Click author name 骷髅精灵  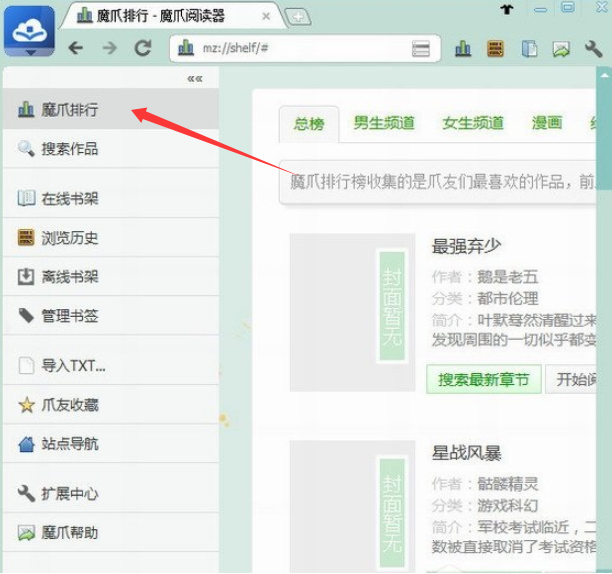pos(508,484)
